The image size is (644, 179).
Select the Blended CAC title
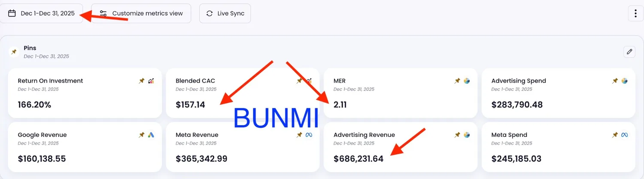(195, 81)
